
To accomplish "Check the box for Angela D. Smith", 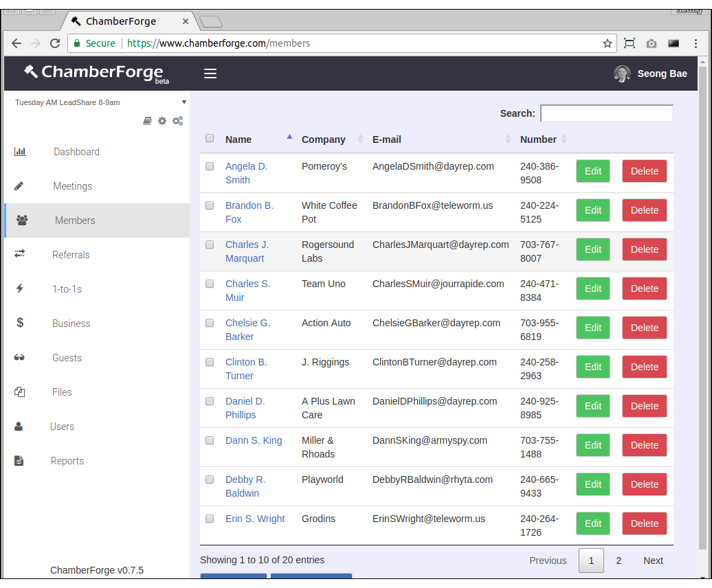I will [x=210, y=166].
